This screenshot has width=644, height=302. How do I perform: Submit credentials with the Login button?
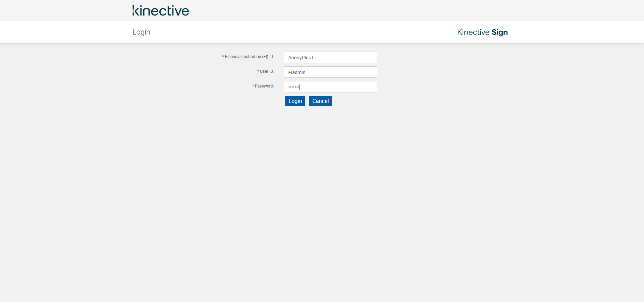295,101
